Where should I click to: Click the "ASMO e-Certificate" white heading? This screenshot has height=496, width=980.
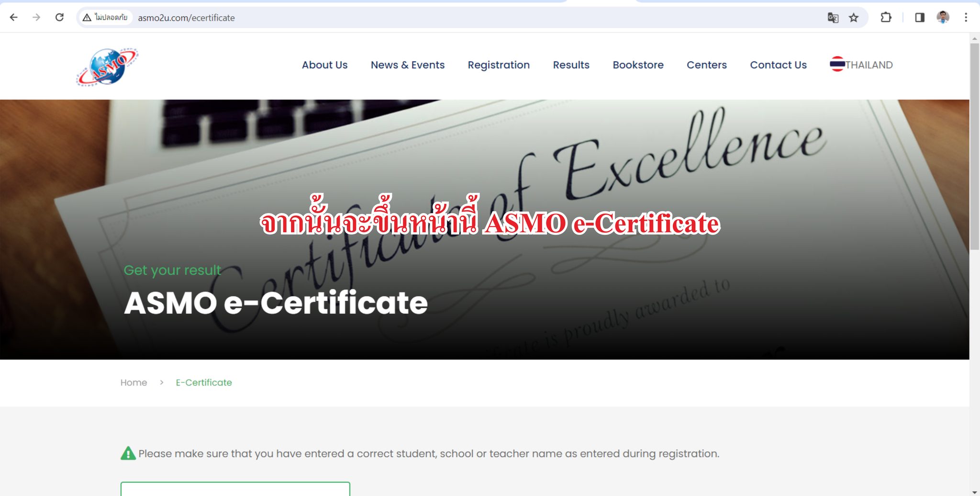click(x=276, y=303)
